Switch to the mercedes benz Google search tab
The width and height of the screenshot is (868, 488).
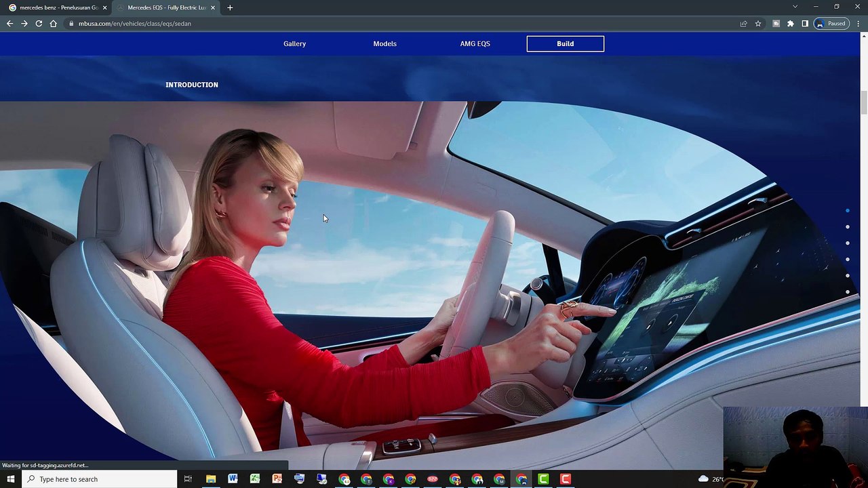tap(57, 7)
